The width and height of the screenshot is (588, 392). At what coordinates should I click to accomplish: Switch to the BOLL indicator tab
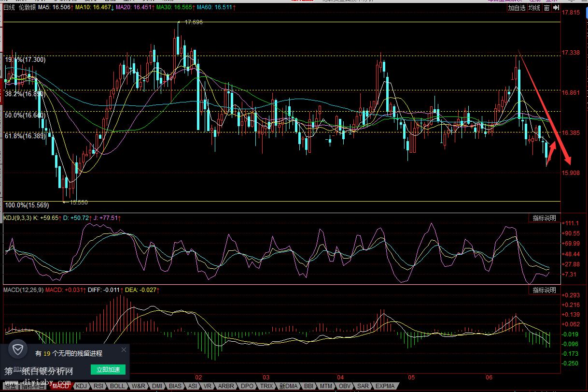(x=117, y=386)
